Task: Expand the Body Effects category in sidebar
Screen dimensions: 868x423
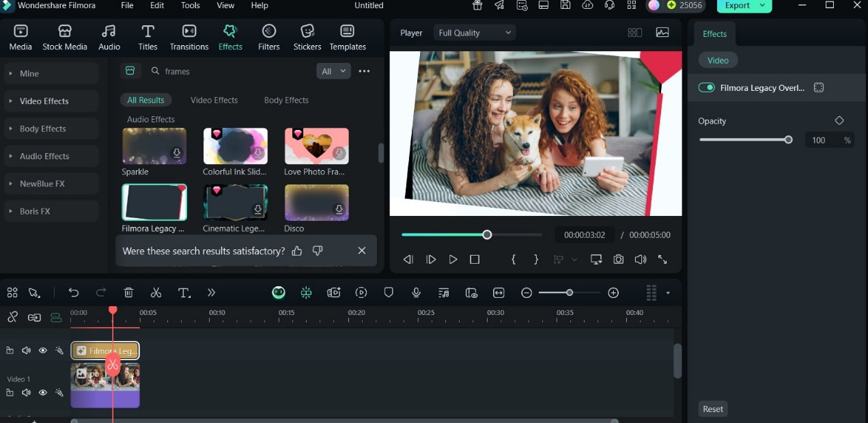Action: coord(51,128)
